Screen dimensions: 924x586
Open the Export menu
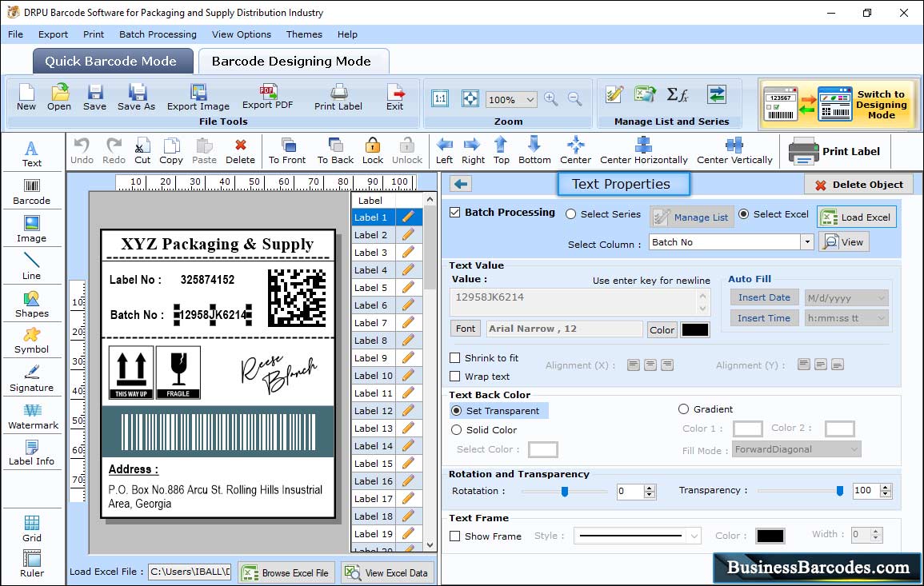click(53, 34)
